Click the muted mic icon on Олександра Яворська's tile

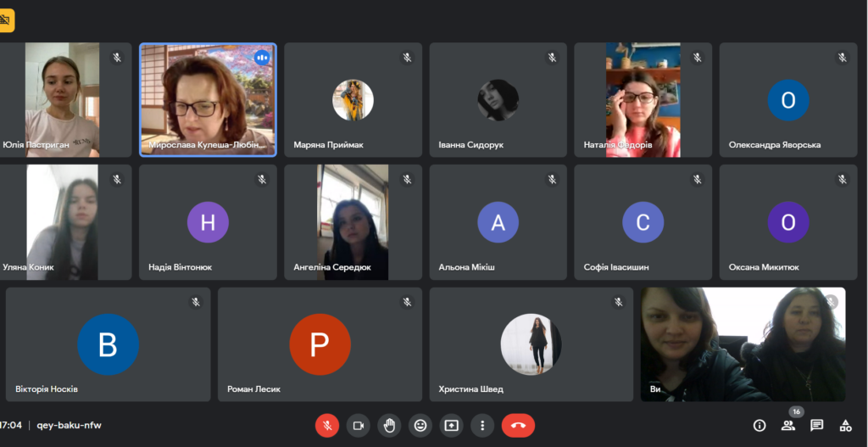tap(842, 57)
